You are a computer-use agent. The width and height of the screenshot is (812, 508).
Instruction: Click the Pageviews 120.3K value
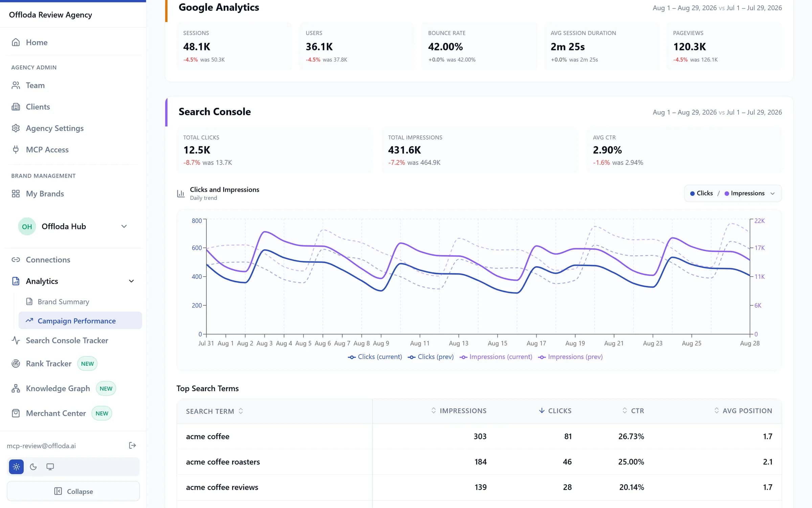click(690, 46)
